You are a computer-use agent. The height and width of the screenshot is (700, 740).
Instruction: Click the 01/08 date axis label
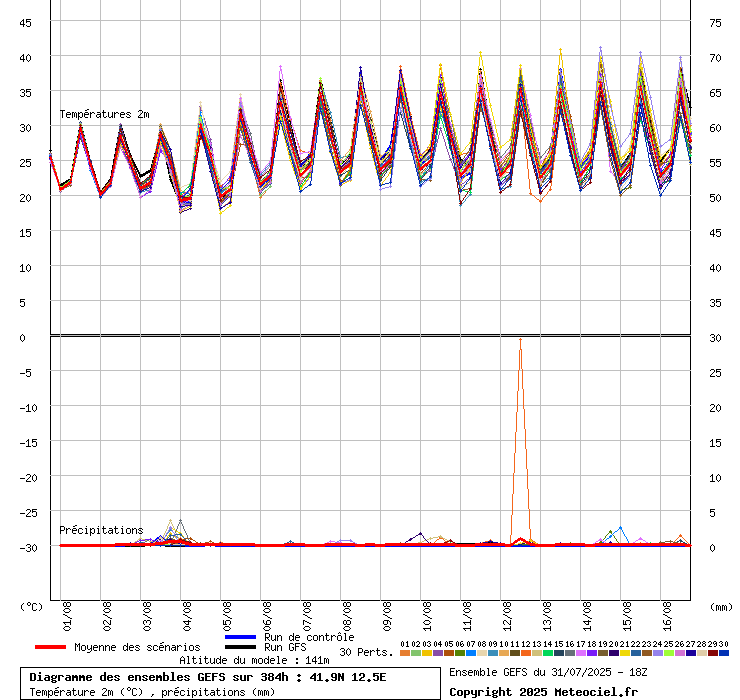click(x=67, y=616)
